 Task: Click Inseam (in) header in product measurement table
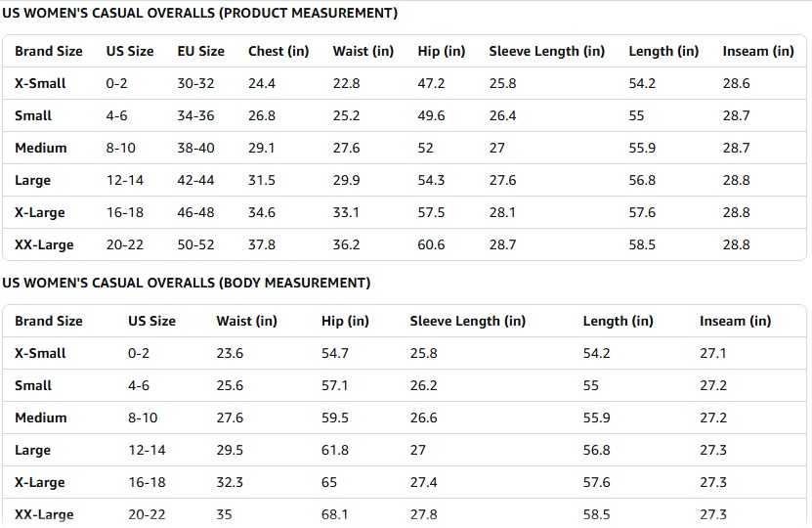coord(758,51)
